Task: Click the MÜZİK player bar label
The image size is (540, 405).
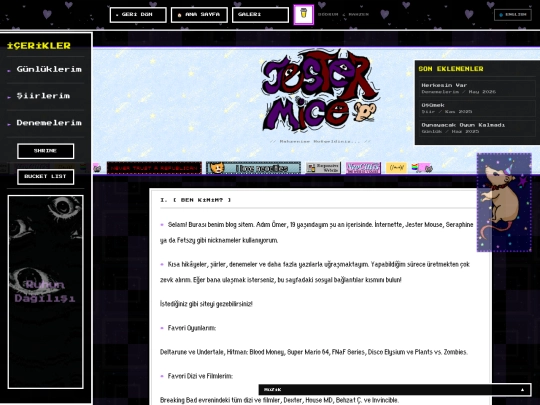Action: pyautogui.click(x=272, y=390)
